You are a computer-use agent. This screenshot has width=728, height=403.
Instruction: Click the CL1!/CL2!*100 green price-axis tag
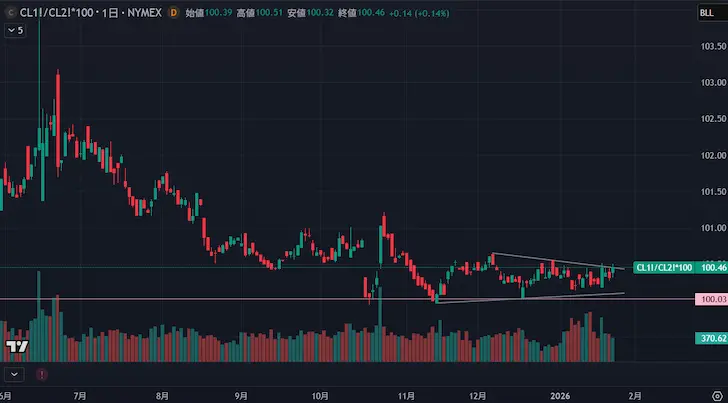click(x=664, y=267)
